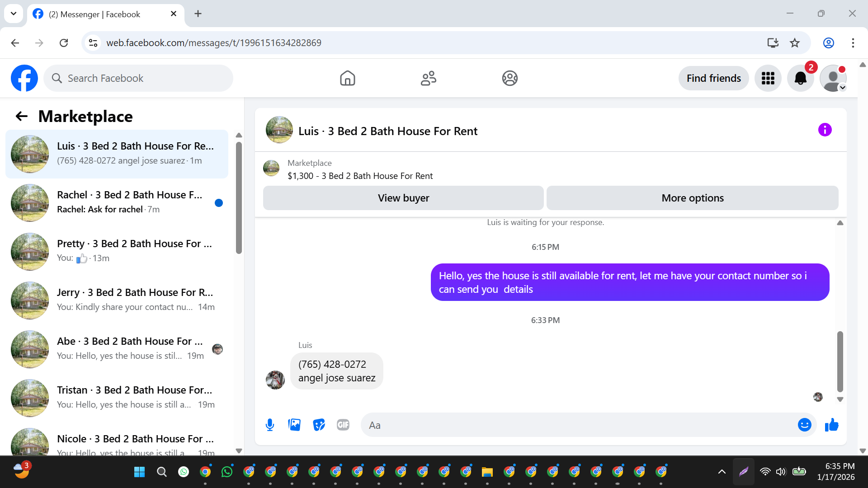Viewport: 868px width, 488px height.
Task: Click the voice clip microphone icon
Action: tap(270, 425)
